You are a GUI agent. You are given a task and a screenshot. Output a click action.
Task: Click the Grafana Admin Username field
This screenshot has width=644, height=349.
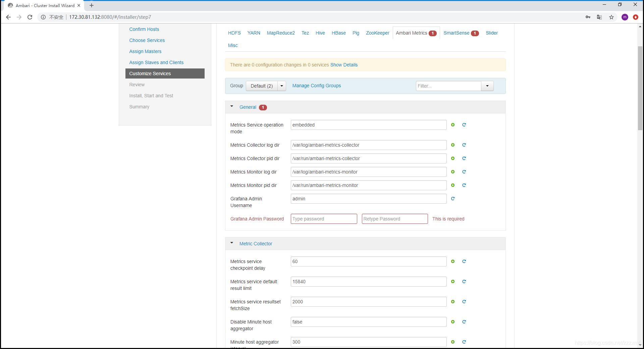tap(369, 199)
